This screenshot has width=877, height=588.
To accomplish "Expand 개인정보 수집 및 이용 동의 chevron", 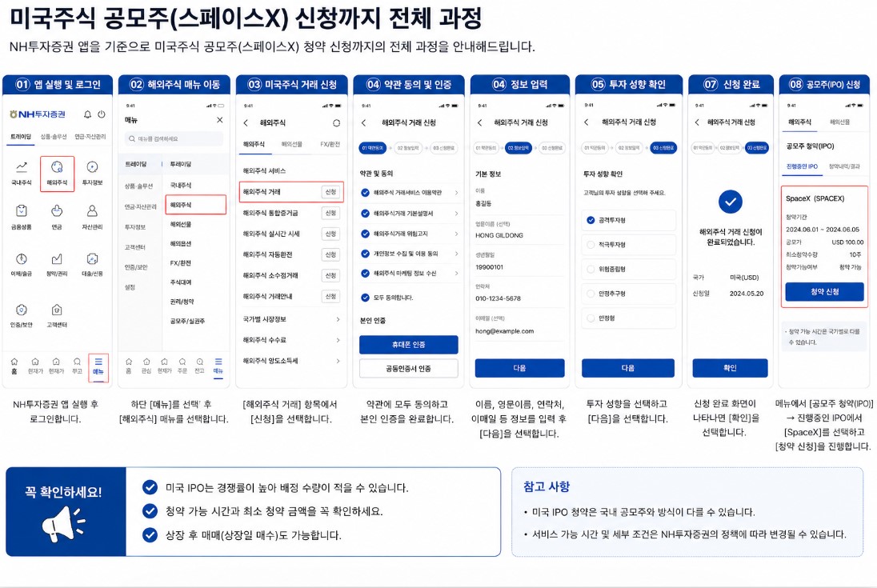I will (456, 254).
